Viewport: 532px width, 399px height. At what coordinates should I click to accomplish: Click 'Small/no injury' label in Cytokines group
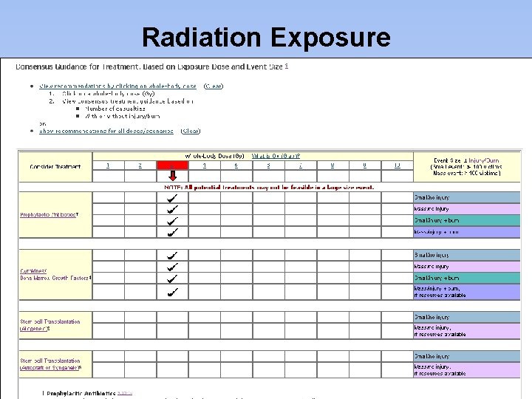(432, 255)
